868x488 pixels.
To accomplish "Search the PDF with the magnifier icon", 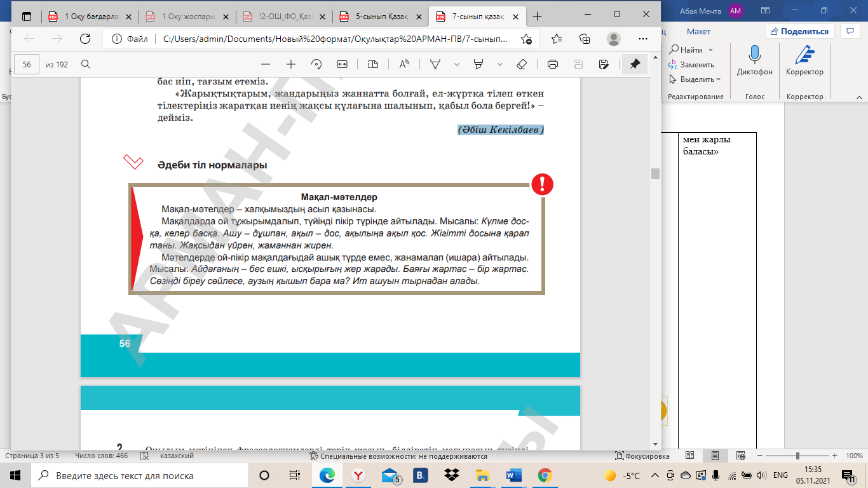I will 86,64.
